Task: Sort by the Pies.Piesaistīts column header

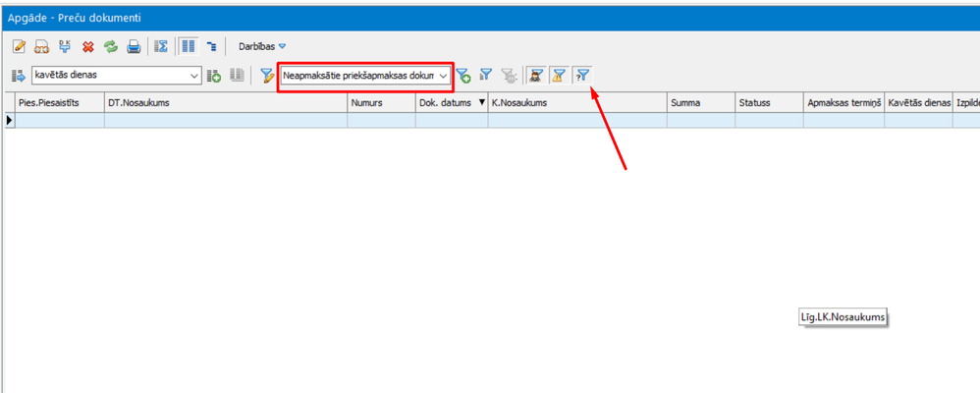Action: tap(60, 102)
